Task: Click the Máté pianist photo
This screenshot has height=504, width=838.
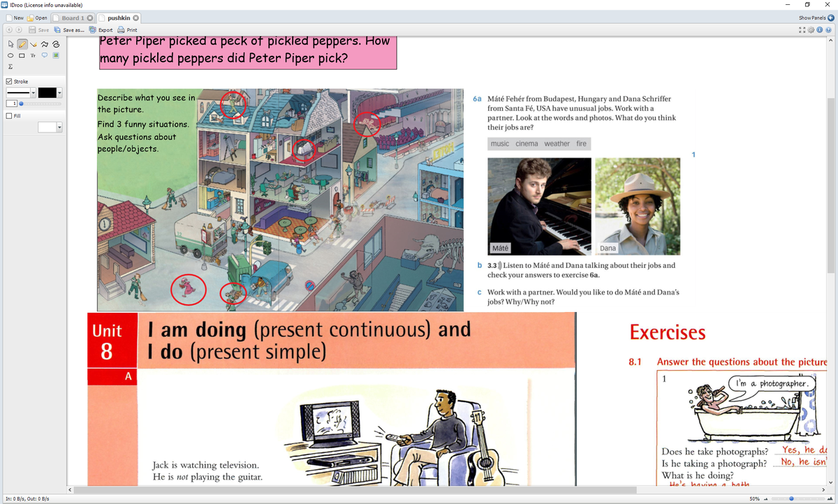Action: tap(539, 206)
